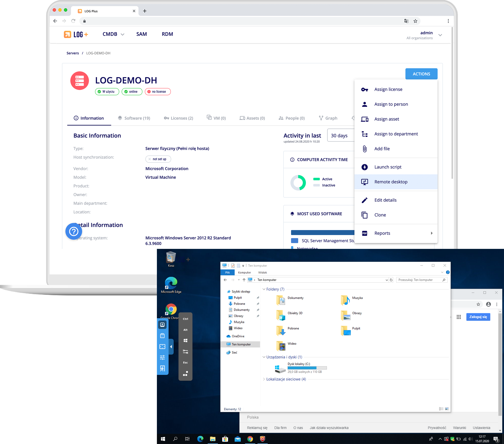Viewport: 504px width, 444px height.
Task: Send the Ctrl key from remote panel
Action: pos(185,319)
